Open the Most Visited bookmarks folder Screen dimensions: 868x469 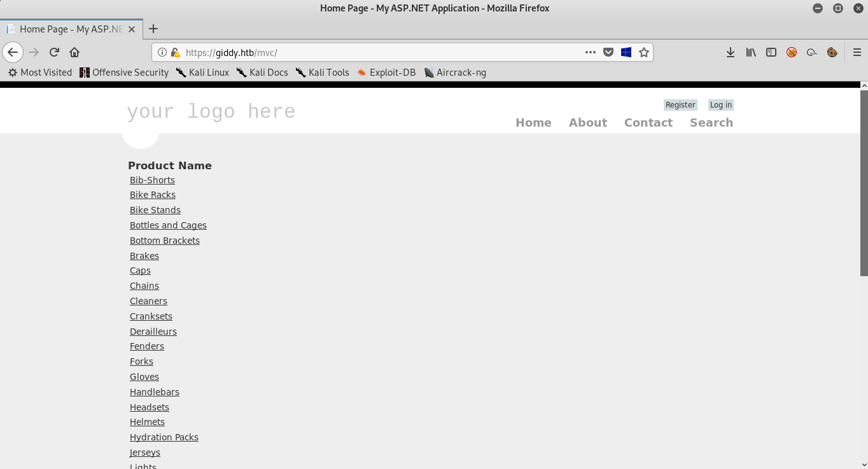[40, 73]
